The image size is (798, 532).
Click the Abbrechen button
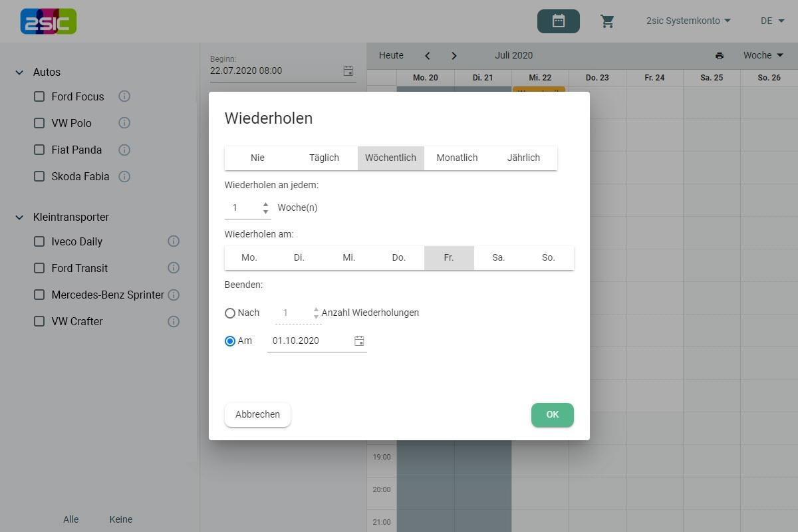(257, 415)
